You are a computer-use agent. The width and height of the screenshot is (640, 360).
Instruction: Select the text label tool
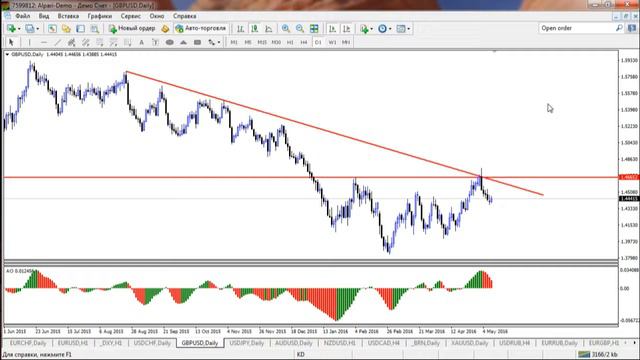(x=155, y=42)
